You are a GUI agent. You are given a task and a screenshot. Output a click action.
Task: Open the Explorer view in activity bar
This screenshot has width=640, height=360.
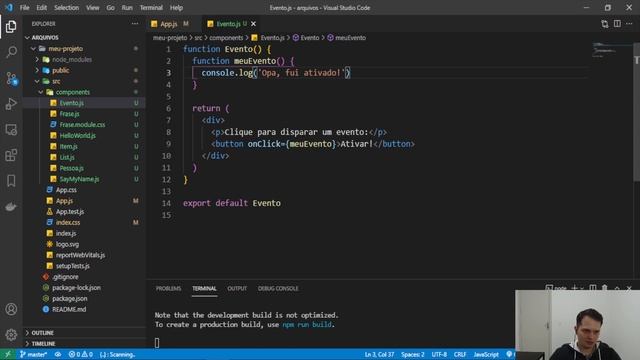11,27
